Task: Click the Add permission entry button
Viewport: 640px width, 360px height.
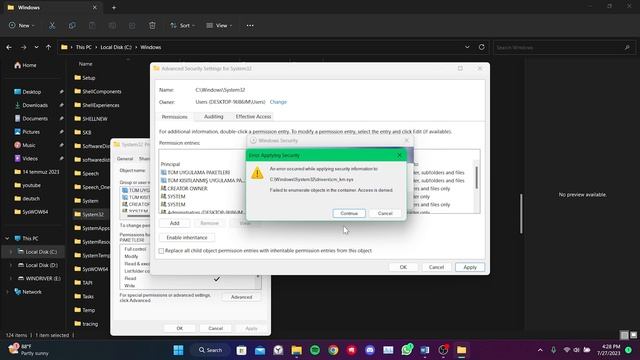Action: pos(175,223)
